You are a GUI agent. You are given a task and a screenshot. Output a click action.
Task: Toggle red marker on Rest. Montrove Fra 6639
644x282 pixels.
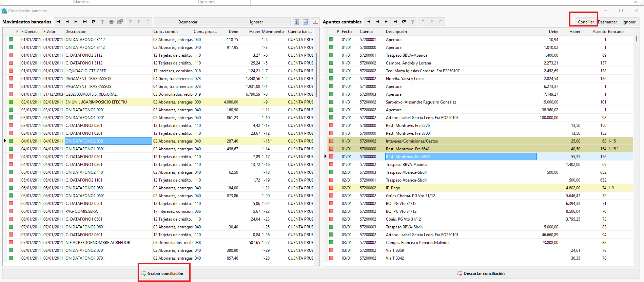pyautogui.click(x=331, y=156)
